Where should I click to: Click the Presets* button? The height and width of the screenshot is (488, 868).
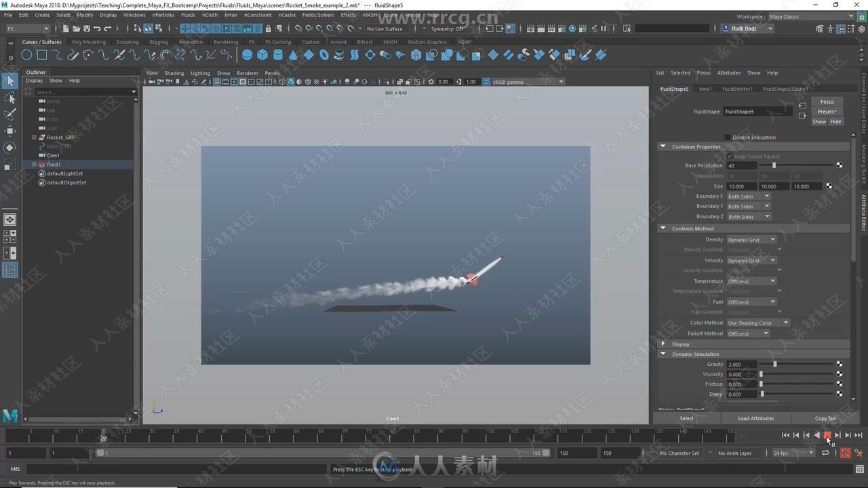pyautogui.click(x=827, y=111)
